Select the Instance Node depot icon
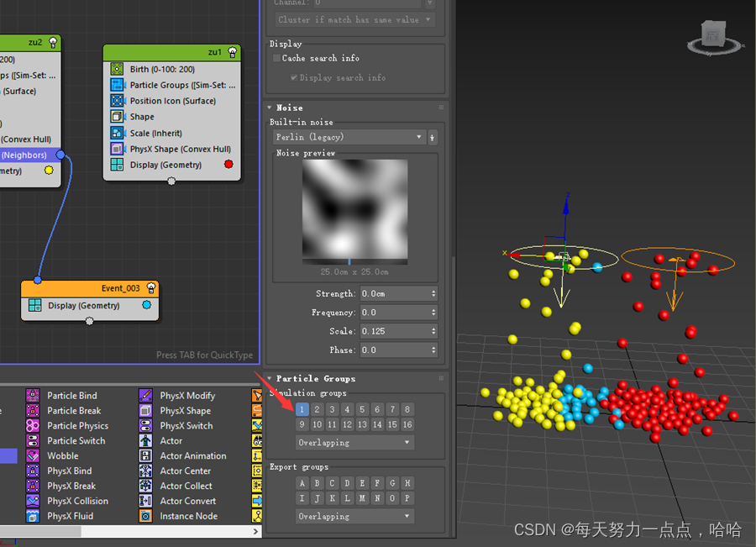The width and height of the screenshot is (756, 547). tap(145, 516)
